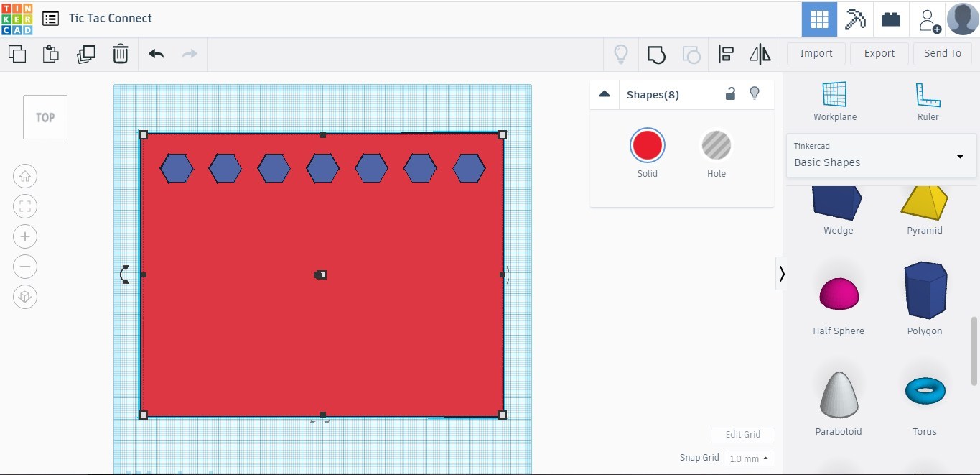Collapse the shapes panel with the chevron
Screen dimensions: 980x475
(605, 93)
